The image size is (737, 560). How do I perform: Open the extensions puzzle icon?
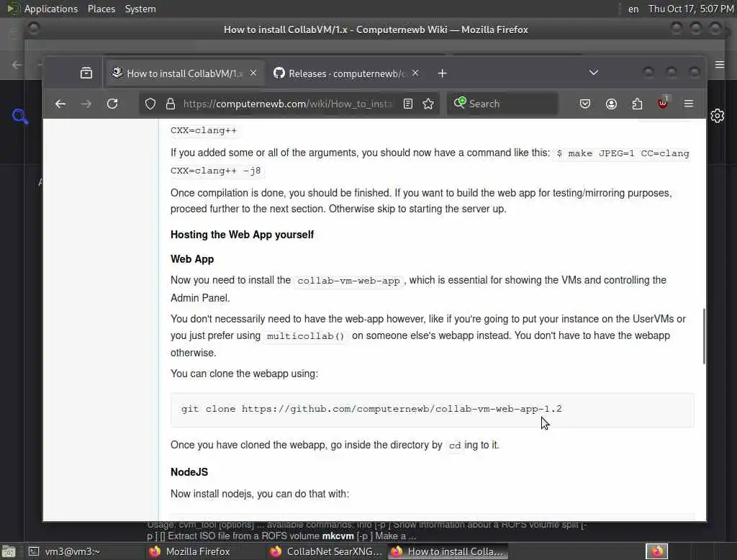pos(637,104)
